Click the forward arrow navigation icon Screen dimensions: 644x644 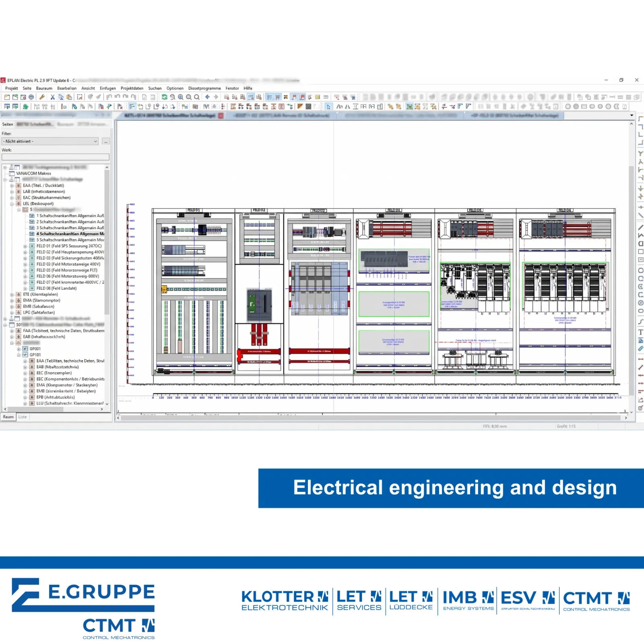216,97
